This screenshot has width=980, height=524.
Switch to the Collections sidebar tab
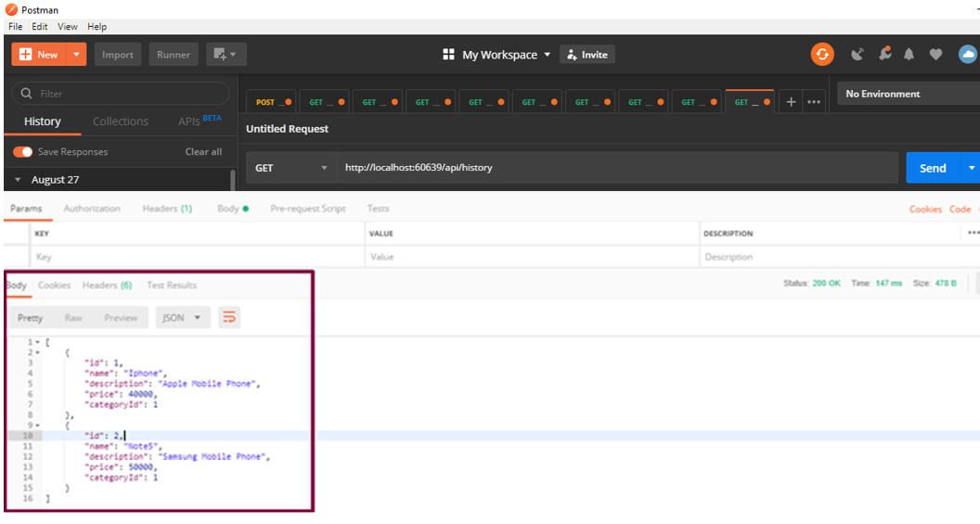pyautogui.click(x=120, y=121)
